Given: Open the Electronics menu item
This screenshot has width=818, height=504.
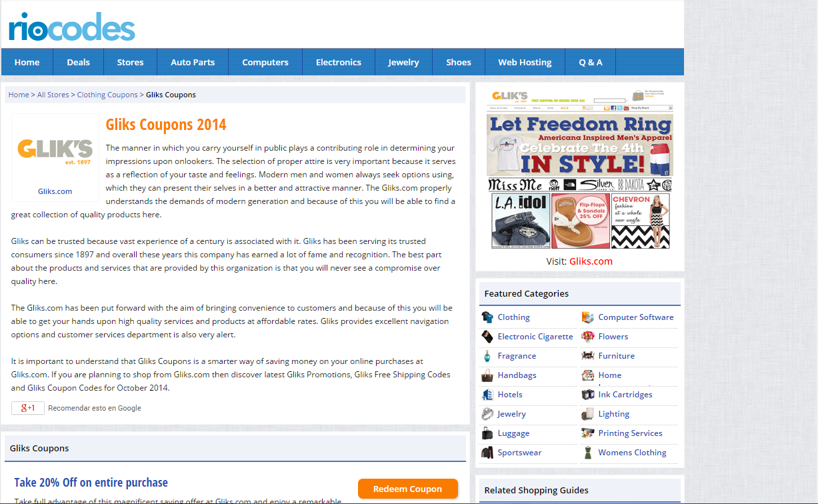Looking at the screenshot, I should coord(339,62).
